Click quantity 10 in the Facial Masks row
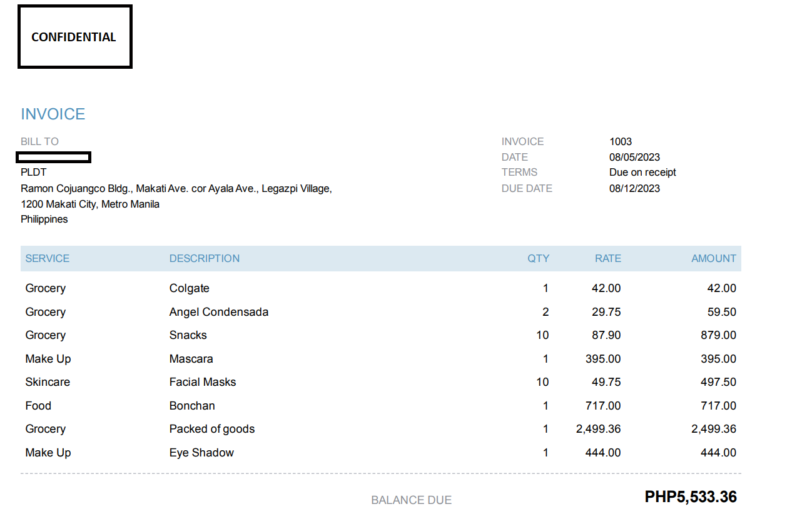Image resolution: width=812 pixels, height=519 pixels. pos(542,382)
